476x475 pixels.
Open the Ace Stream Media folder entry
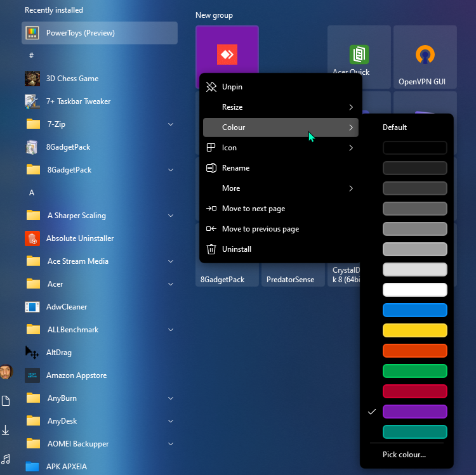click(x=100, y=261)
